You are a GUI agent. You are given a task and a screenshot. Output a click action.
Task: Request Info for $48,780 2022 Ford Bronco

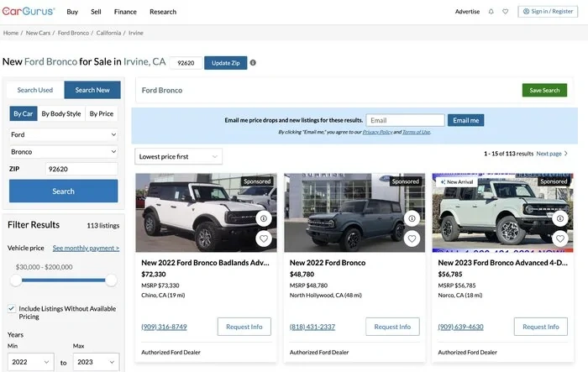click(392, 327)
